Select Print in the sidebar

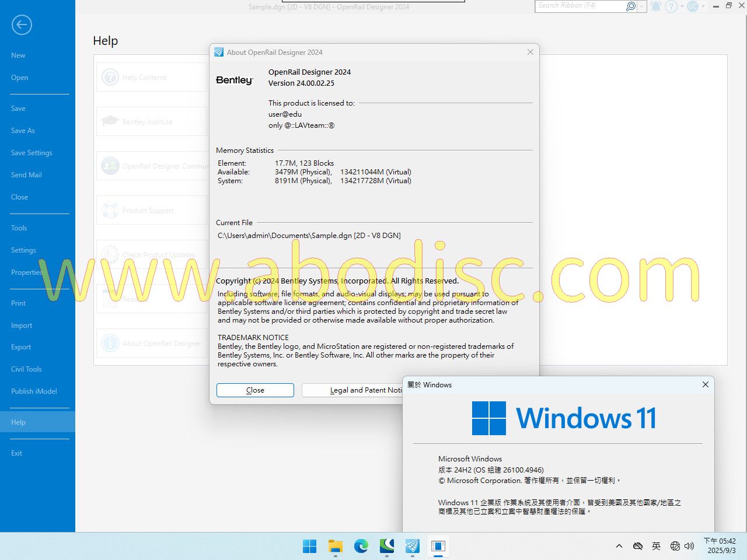click(18, 303)
